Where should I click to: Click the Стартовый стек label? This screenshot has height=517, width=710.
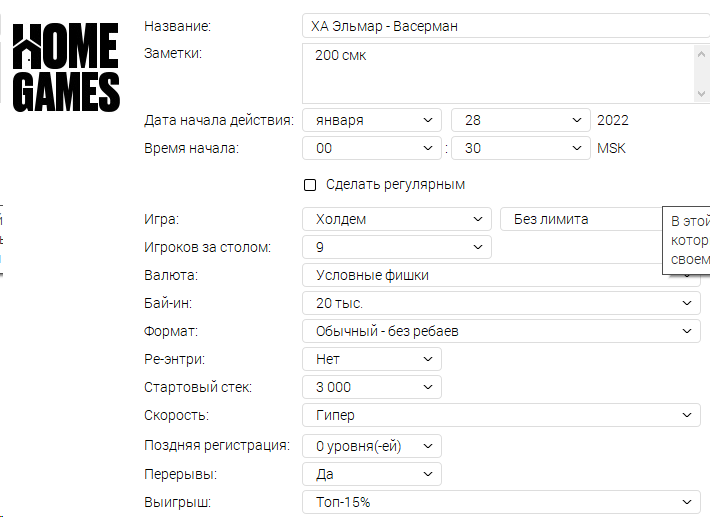click(197, 388)
